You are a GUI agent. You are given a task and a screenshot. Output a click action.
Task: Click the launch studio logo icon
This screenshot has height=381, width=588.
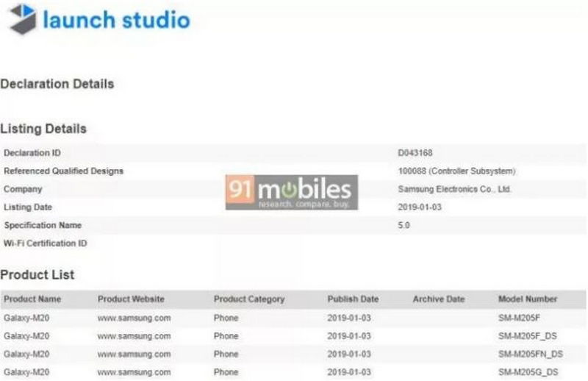[x=23, y=19]
